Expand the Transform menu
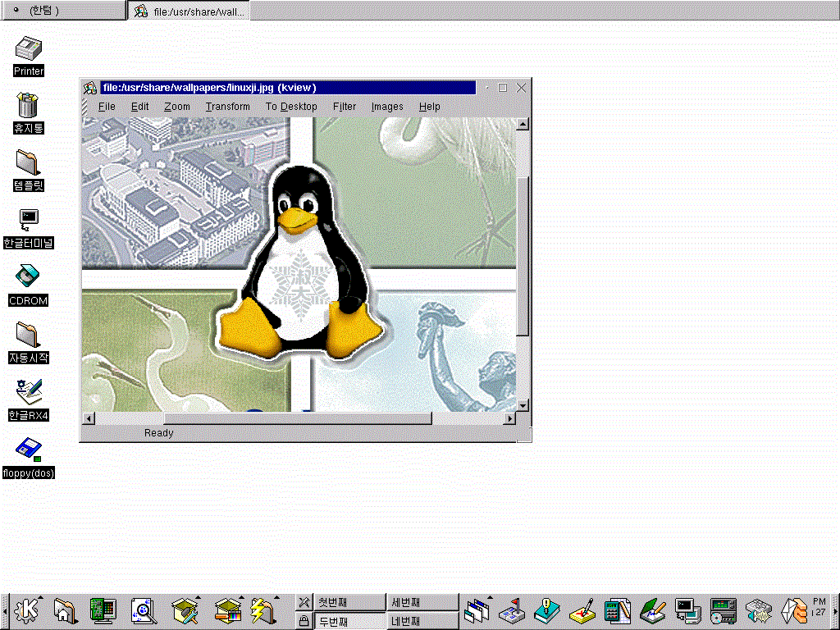Viewport: 840px width, 630px height. (x=227, y=107)
